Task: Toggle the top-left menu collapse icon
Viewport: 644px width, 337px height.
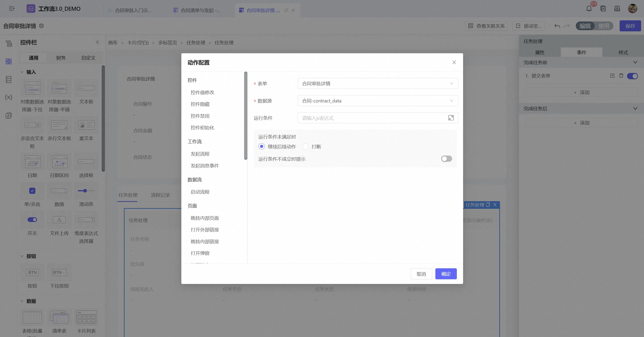Action: (x=12, y=9)
